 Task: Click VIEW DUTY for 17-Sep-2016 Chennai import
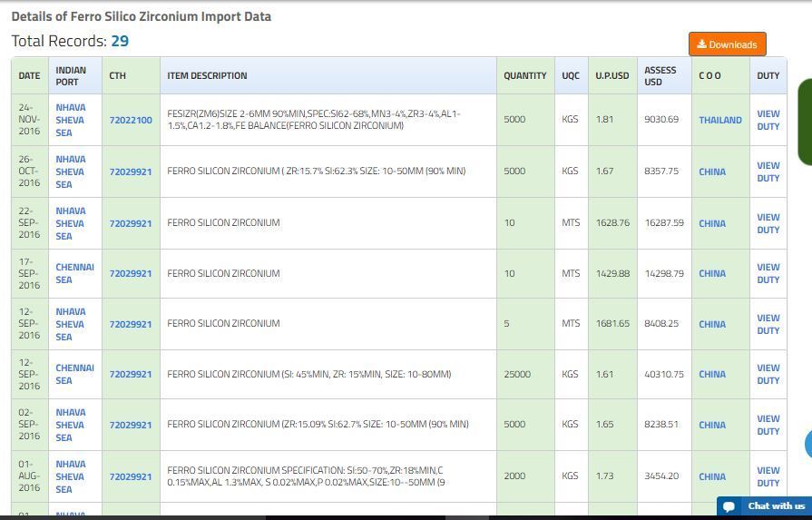(x=768, y=273)
